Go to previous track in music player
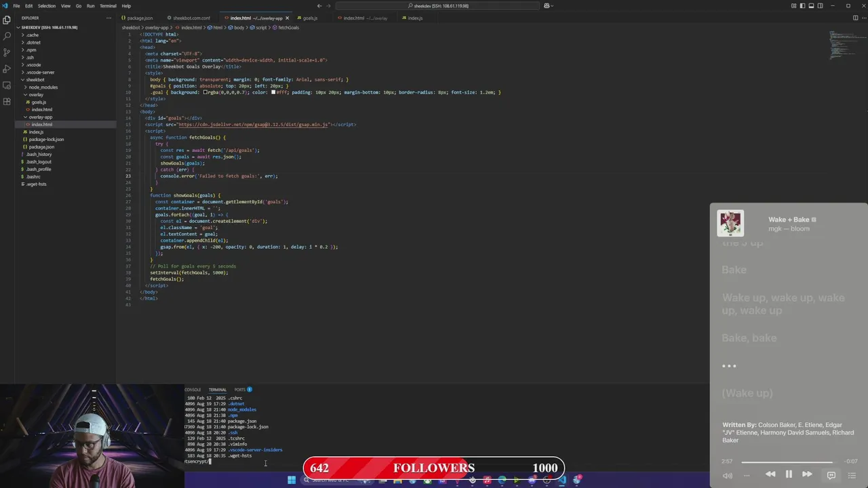Image resolution: width=868 pixels, height=488 pixels. coord(770,474)
